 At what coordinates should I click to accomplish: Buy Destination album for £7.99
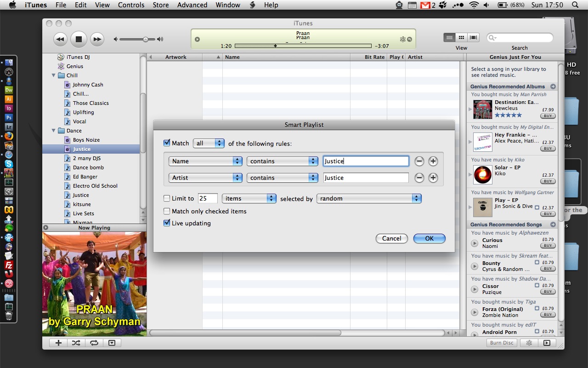click(x=548, y=116)
